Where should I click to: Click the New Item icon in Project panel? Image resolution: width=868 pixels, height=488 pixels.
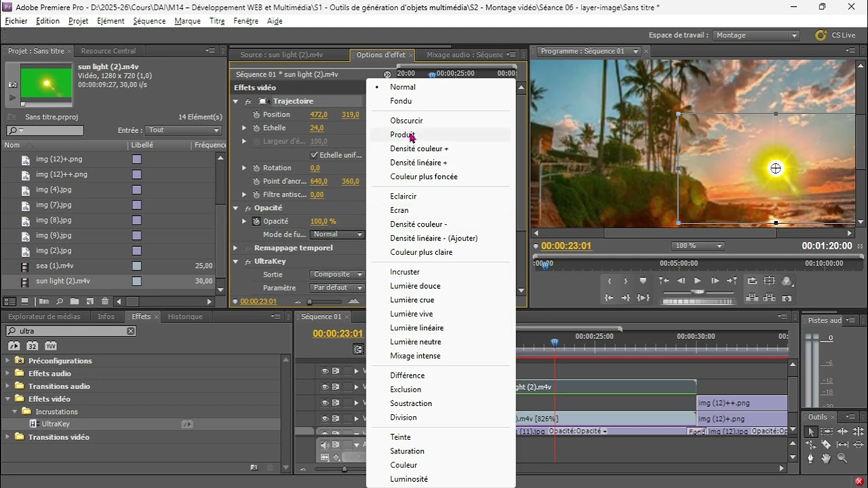(90, 302)
